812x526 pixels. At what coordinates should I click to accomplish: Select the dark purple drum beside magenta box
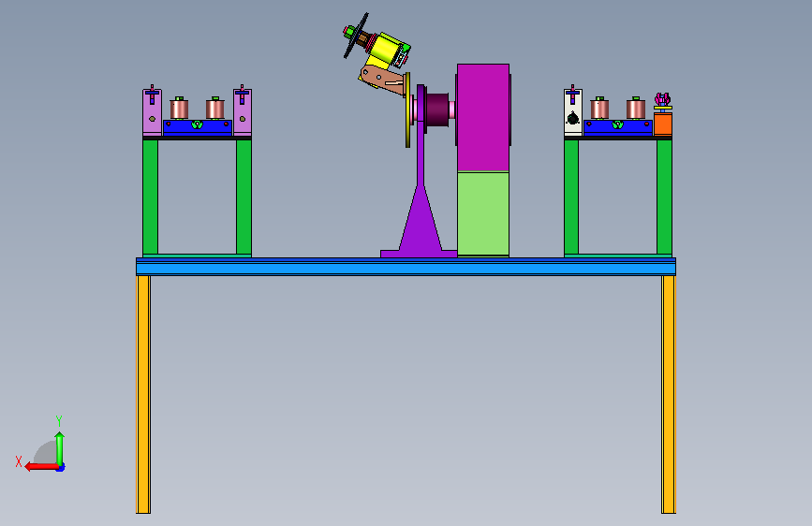(436, 110)
